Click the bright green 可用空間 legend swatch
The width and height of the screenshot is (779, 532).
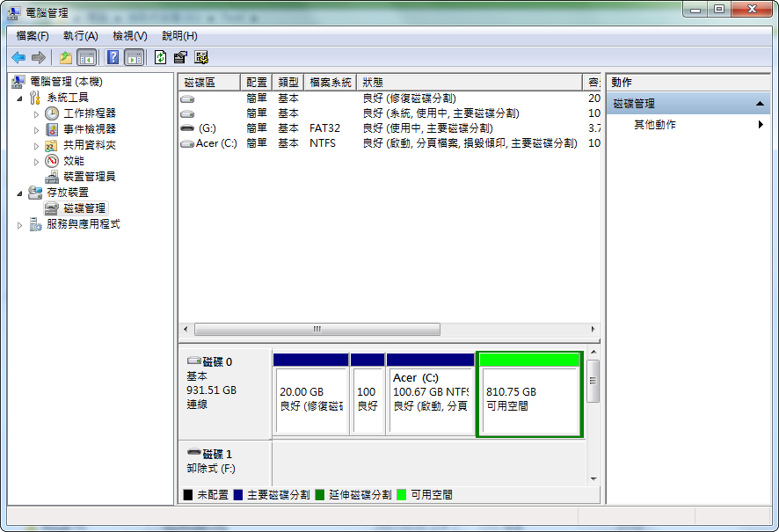(402, 495)
